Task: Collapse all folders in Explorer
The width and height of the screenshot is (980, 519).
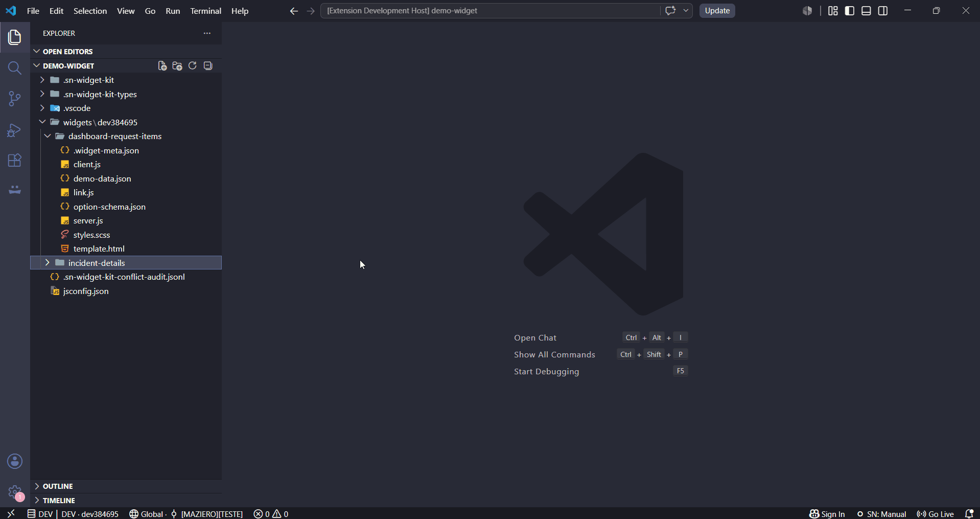Action: click(208, 65)
